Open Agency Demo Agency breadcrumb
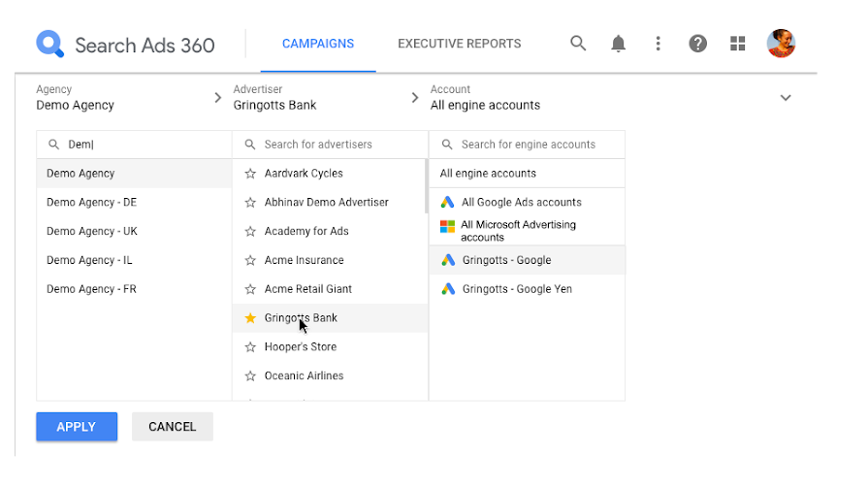Screen dimensions: 868x488 point(76,98)
